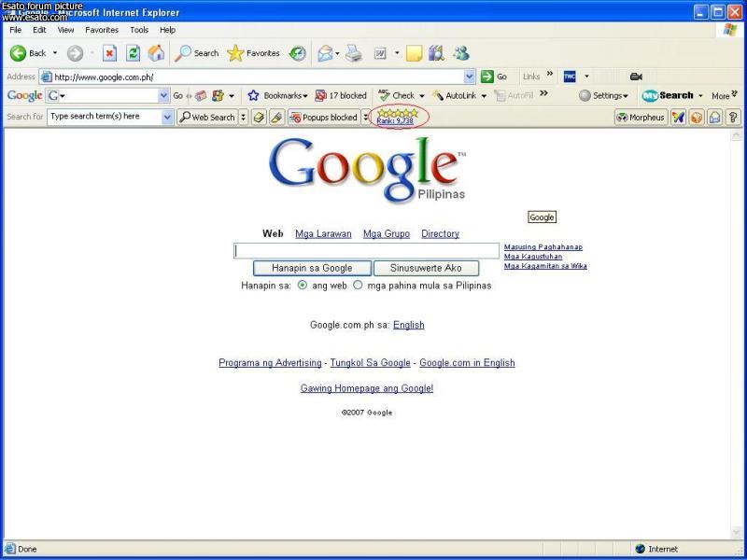Expand the address bar URL dropdown
The height and width of the screenshot is (560, 747).
(470, 77)
